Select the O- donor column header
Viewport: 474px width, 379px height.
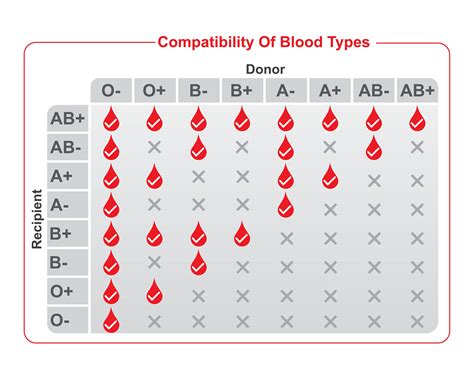(x=111, y=90)
